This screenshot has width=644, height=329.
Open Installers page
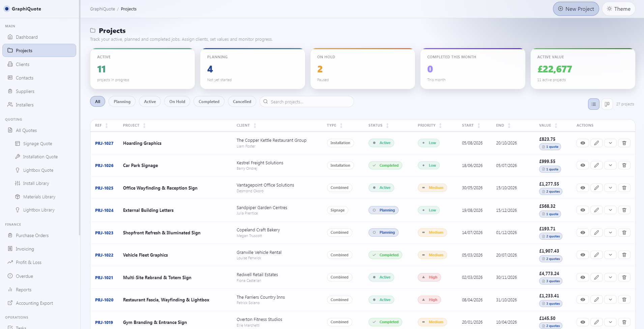pos(39,105)
